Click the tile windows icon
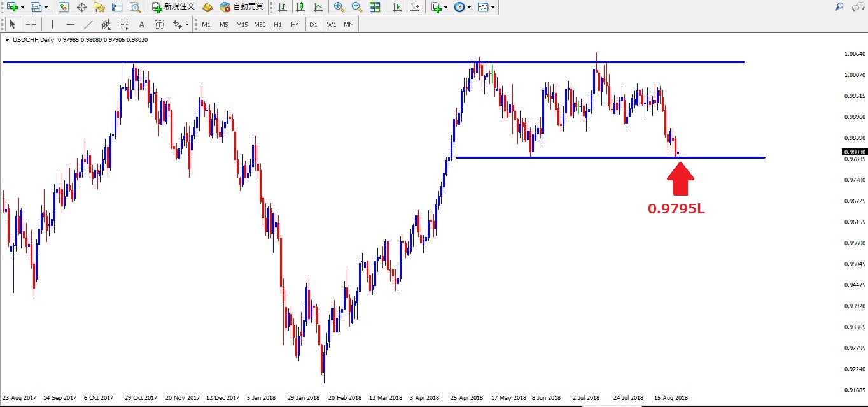The width and height of the screenshot is (868, 407). tap(375, 8)
